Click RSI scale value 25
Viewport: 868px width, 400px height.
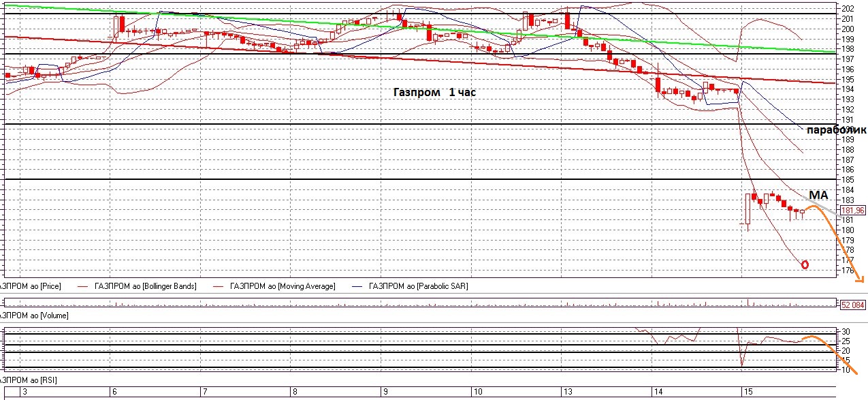coord(847,341)
